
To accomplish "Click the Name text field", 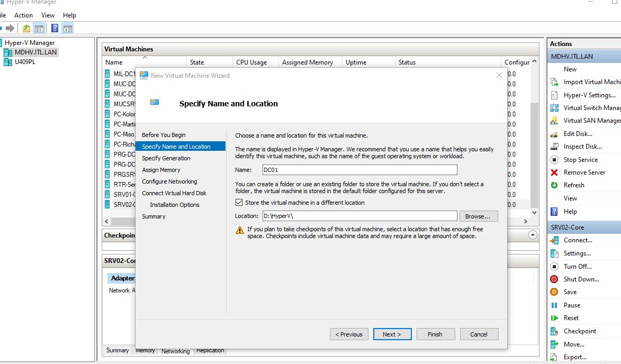I will coord(359,170).
